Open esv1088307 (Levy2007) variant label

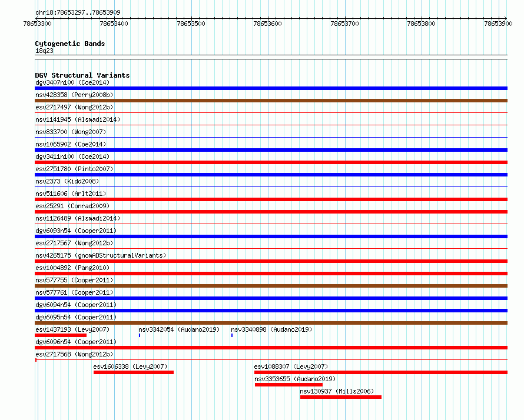point(291,366)
